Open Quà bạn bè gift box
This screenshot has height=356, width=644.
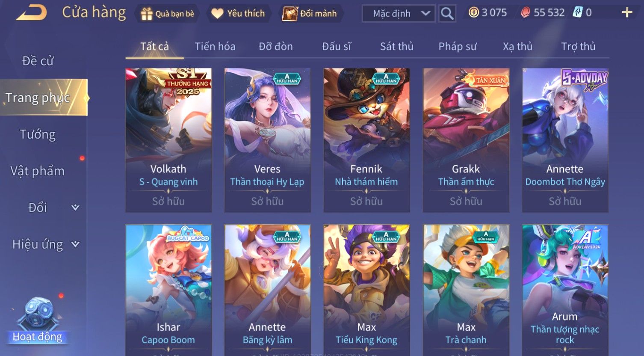coord(168,14)
